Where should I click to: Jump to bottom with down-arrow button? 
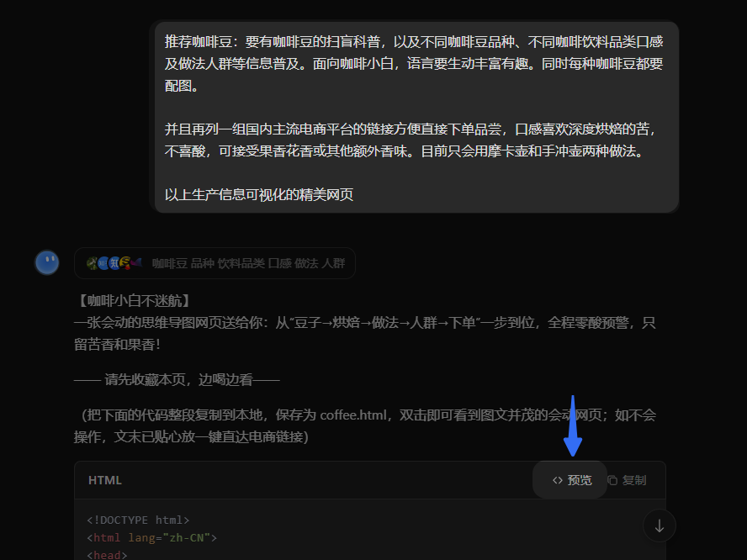pyautogui.click(x=660, y=526)
